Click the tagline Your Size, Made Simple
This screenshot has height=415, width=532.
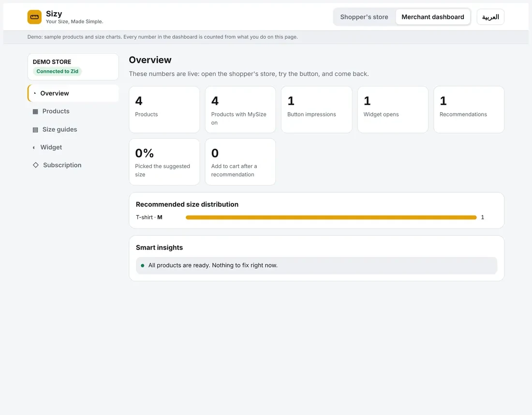(74, 22)
